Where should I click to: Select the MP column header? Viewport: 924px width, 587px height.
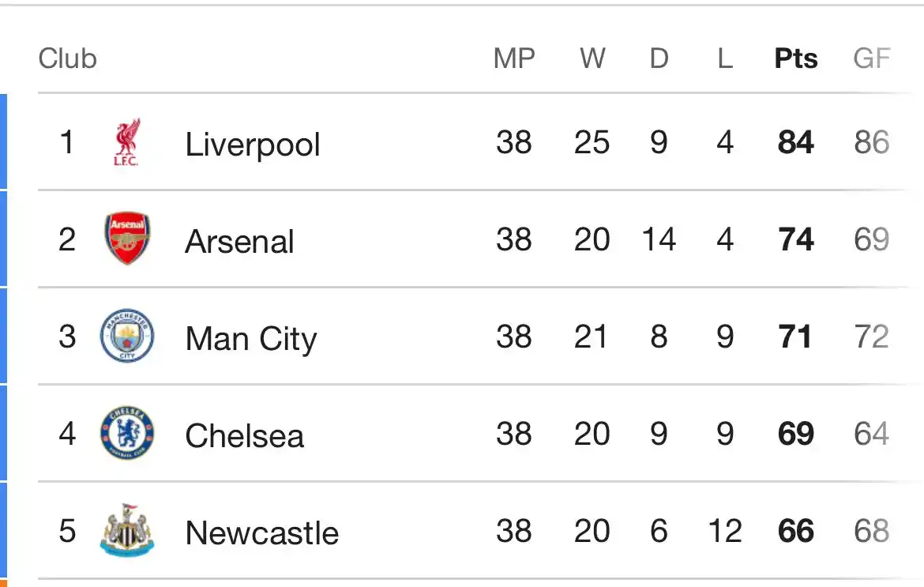(514, 58)
